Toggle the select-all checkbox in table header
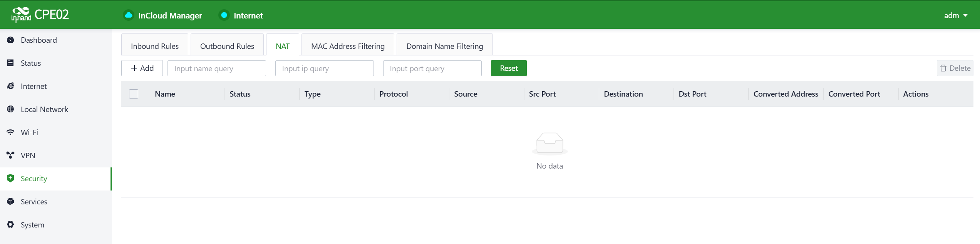980x244 pixels. point(134,94)
